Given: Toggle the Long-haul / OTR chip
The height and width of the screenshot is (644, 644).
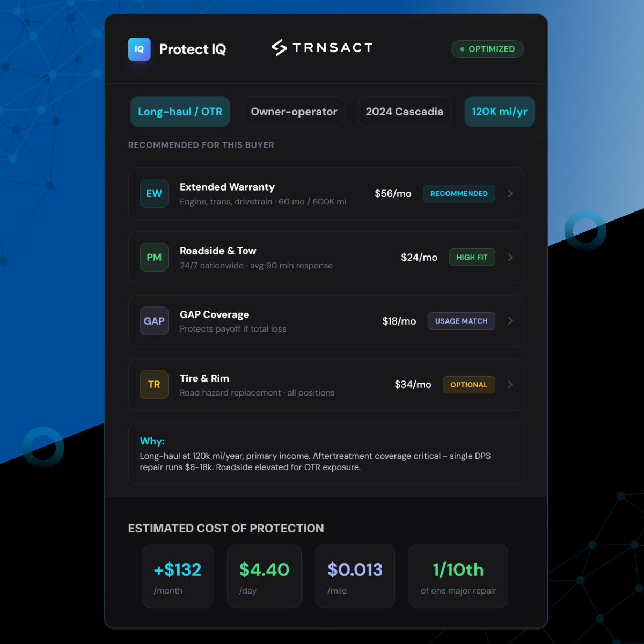Looking at the screenshot, I should pyautogui.click(x=180, y=112).
